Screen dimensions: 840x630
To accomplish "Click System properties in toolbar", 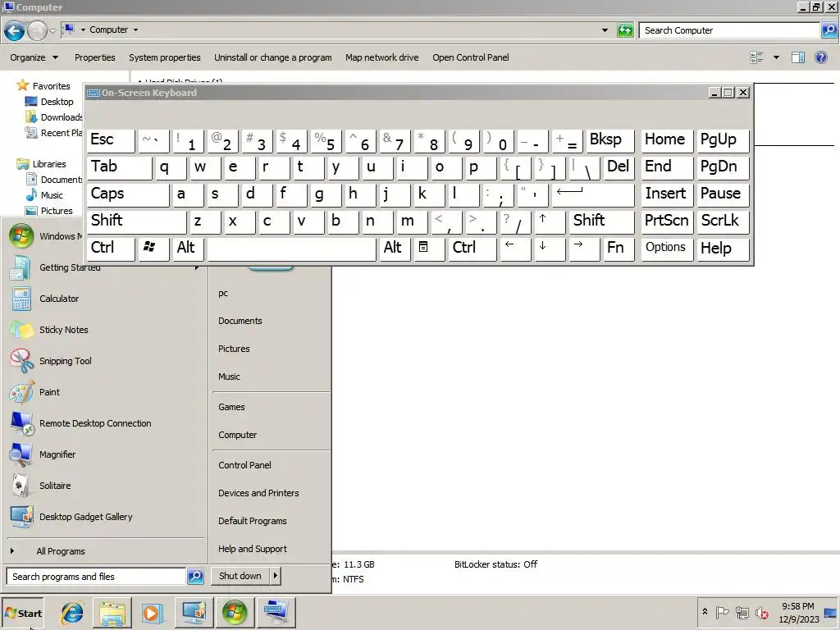I will [x=164, y=57].
